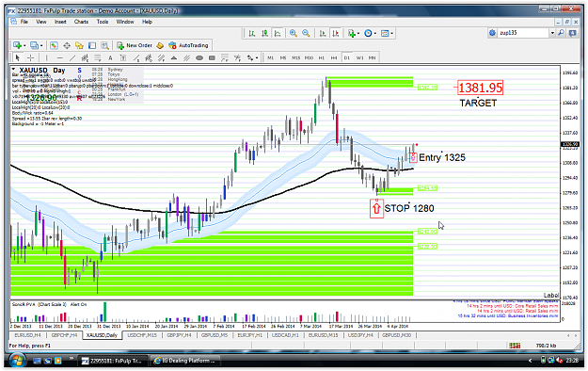The width and height of the screenshot is (588, 371).
Task: Expand the Profiles dropdown arrow
Action: [41, 45]
